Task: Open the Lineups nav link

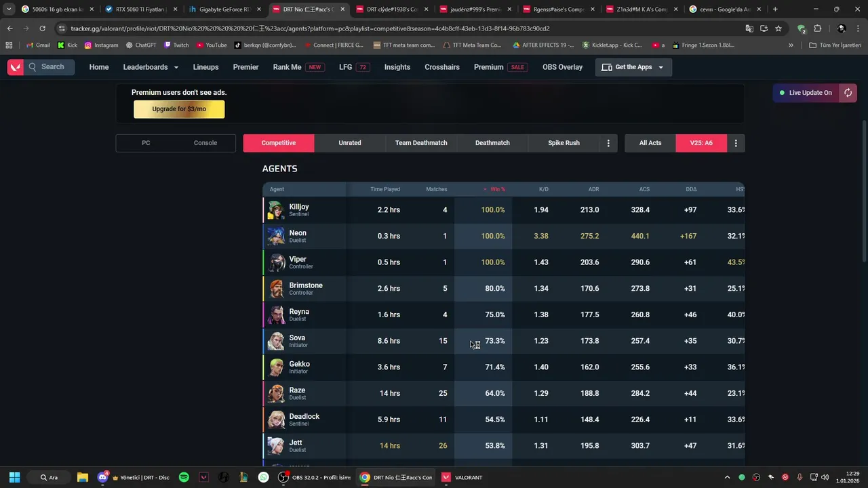Action: click(x=205, y=67)
